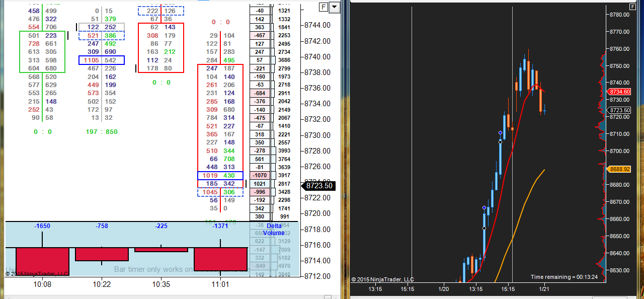Click the -225 delta bar at 10:35

[161, 250]
